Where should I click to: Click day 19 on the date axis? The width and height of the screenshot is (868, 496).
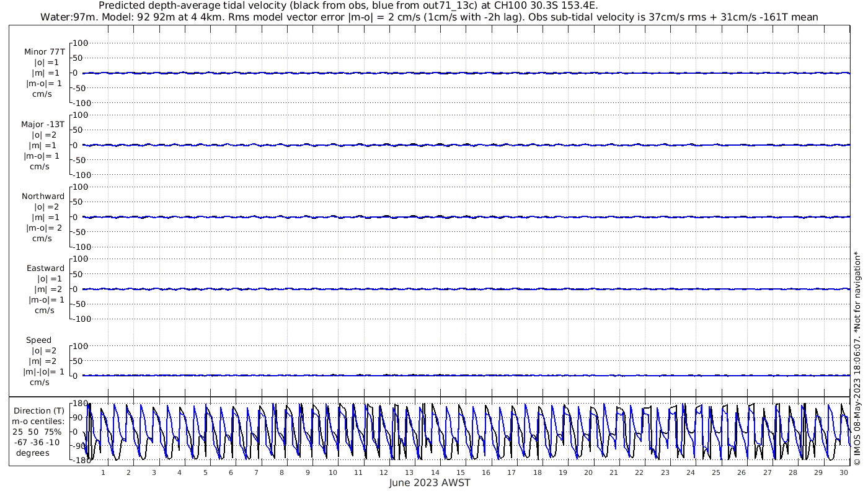[563, 472]
